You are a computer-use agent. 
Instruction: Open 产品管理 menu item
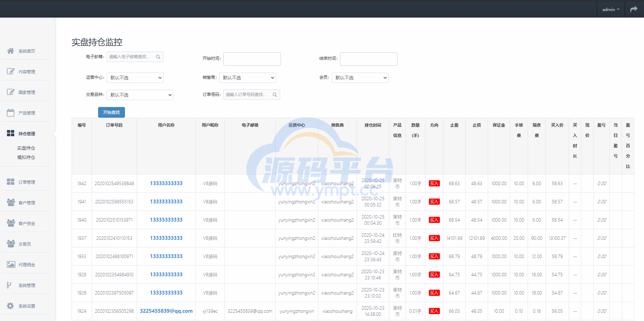click(x=27, y=113)
